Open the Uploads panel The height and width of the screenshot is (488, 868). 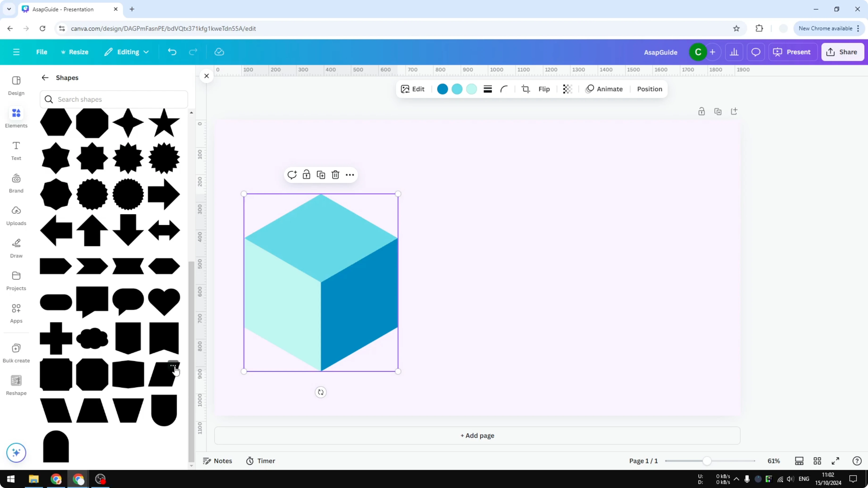click(16, 215)
